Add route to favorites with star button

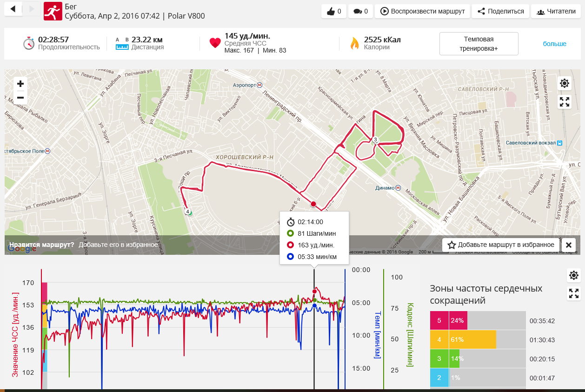point(500,245)
